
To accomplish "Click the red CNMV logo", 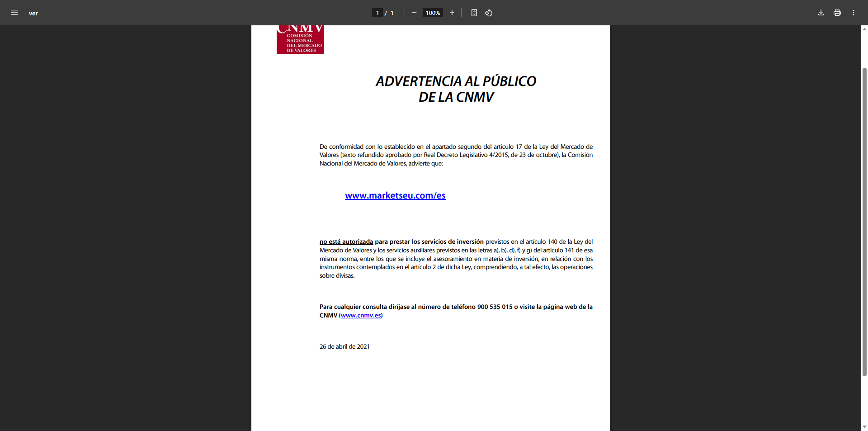I will tap(300, 40).
